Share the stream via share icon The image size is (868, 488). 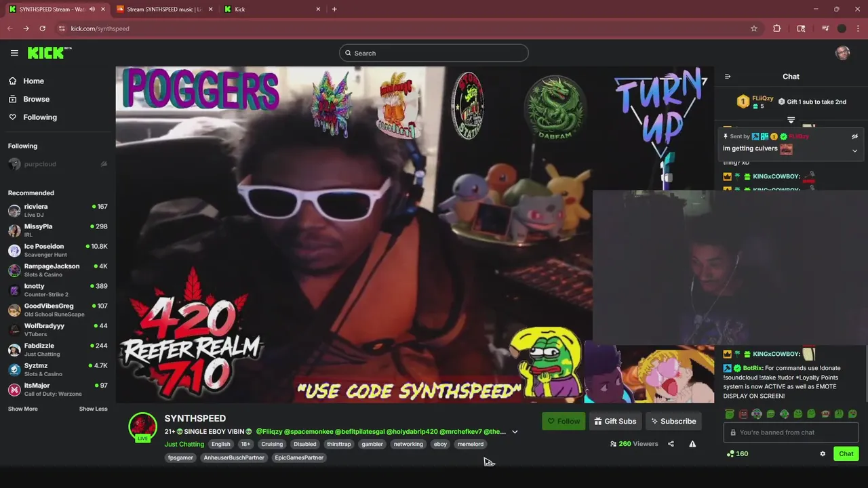click(671, 444)
